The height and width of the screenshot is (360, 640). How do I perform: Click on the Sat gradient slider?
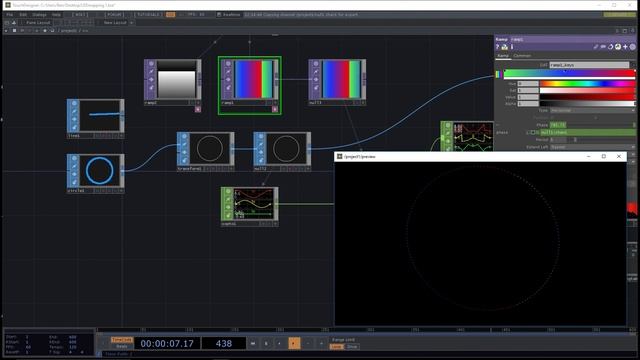(588, 90)
